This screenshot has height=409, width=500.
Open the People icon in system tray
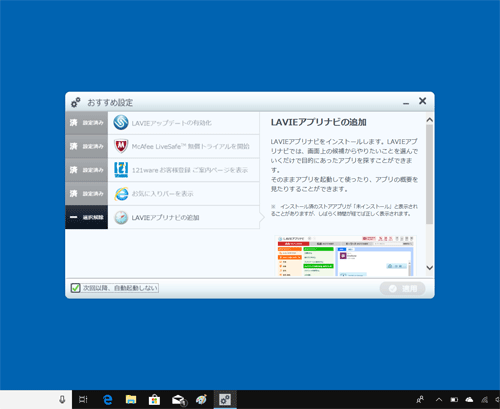point(420,399)
